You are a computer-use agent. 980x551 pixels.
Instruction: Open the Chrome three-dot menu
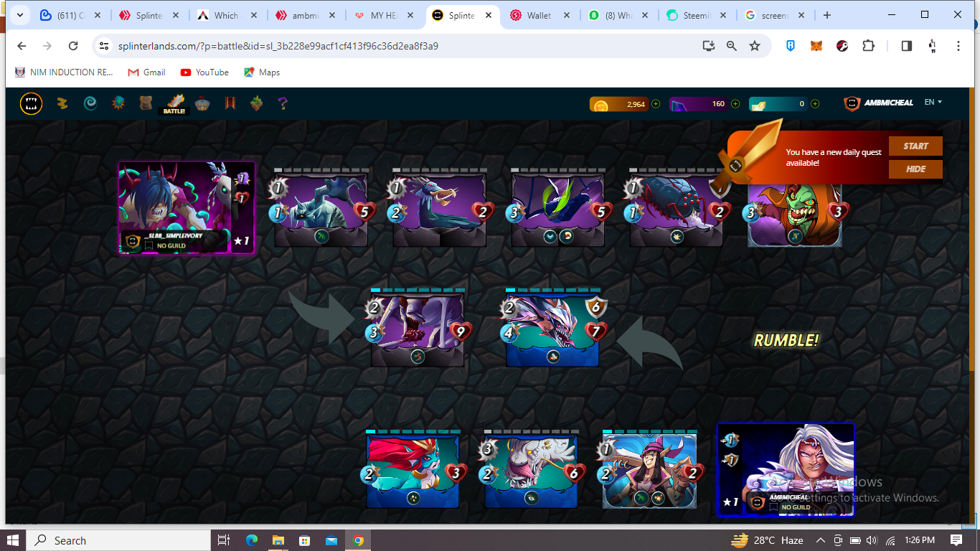coord(958,46)
